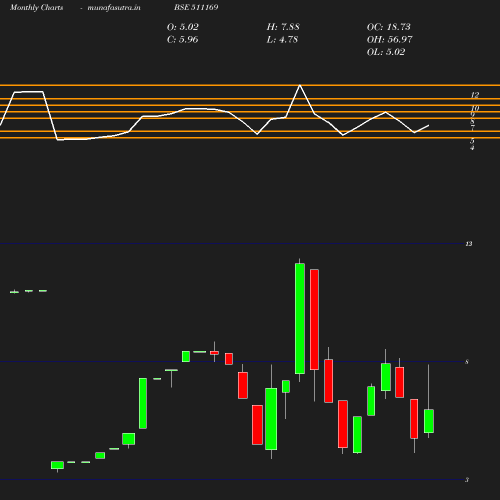
Task: Click the price axis label 8
Action: (x=467, y=362)
